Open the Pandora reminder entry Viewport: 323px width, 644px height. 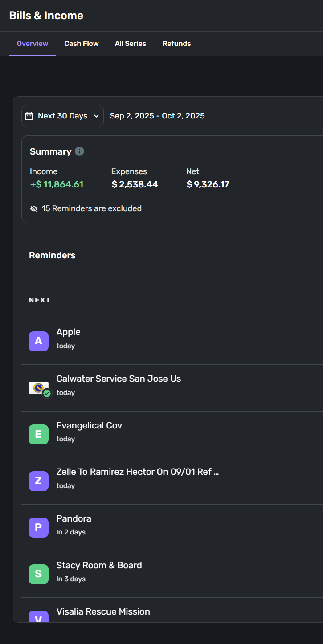74,518
